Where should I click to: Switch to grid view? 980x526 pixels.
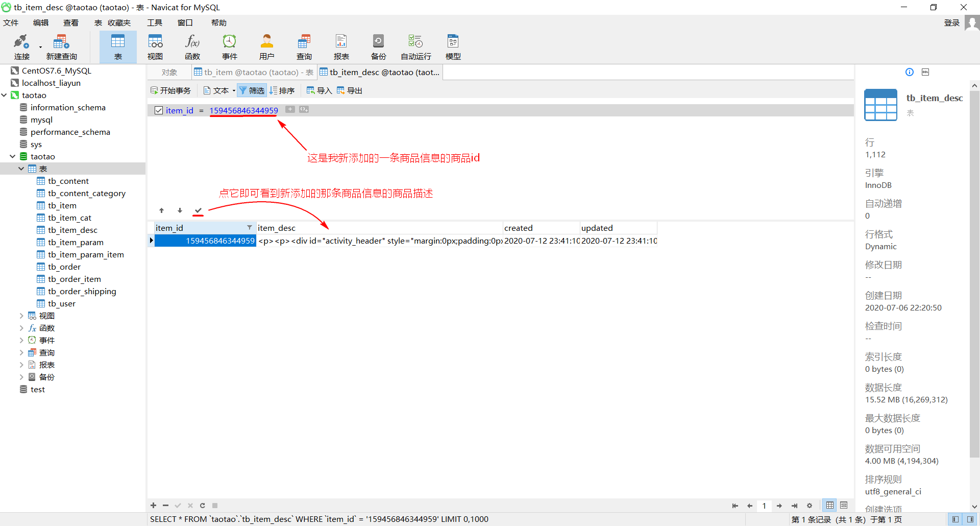coord(830,505)
